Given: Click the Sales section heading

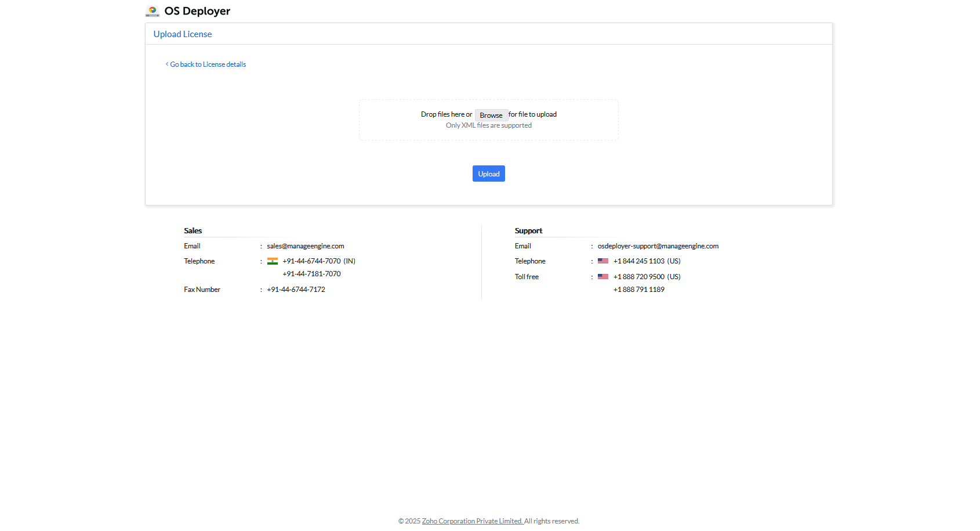Looking at the screenshot, I should click(193, 230).
